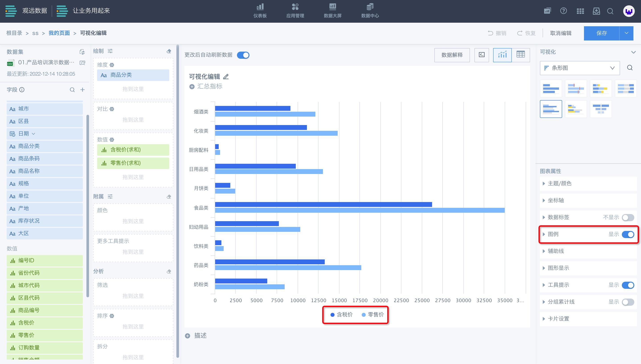Open 绘制 settings sliders icon
The height and width of the screenshot is (364, 641).
coord(110,51)
